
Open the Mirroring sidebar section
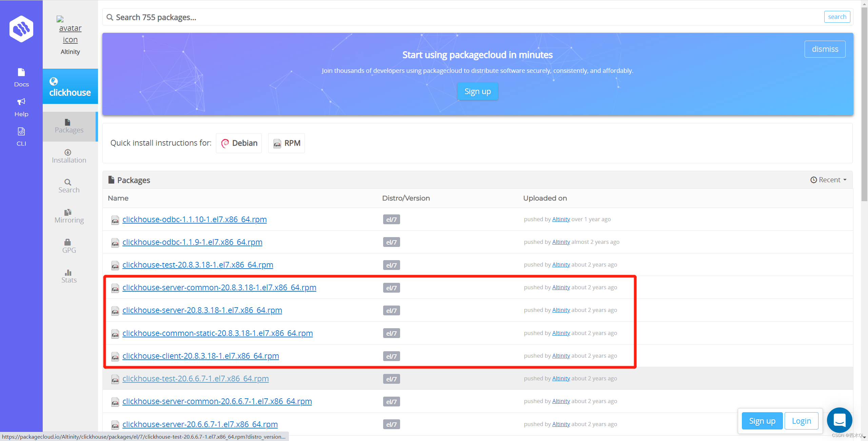pyautogui.click(x=69, y=216)
